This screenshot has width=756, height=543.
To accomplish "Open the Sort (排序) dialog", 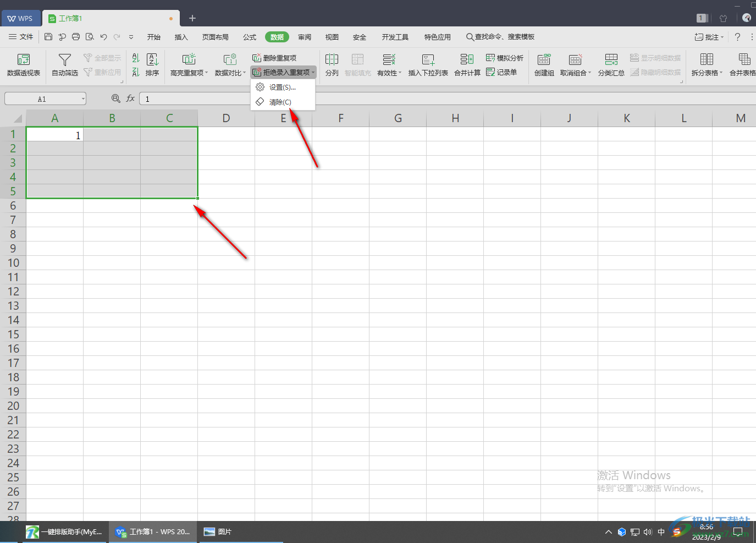I will point(152,65).
